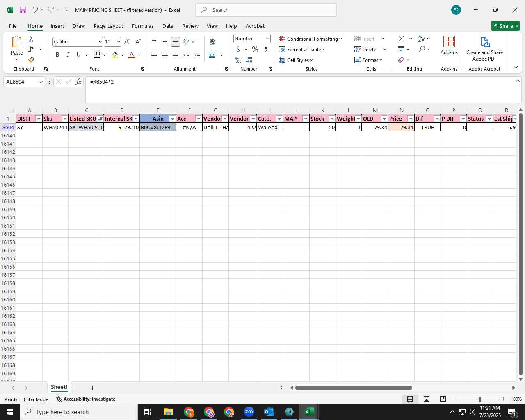The height and width of the screenshot is (420, 525).
Task: Open the font size dropdown
Action: pos(119,42)
